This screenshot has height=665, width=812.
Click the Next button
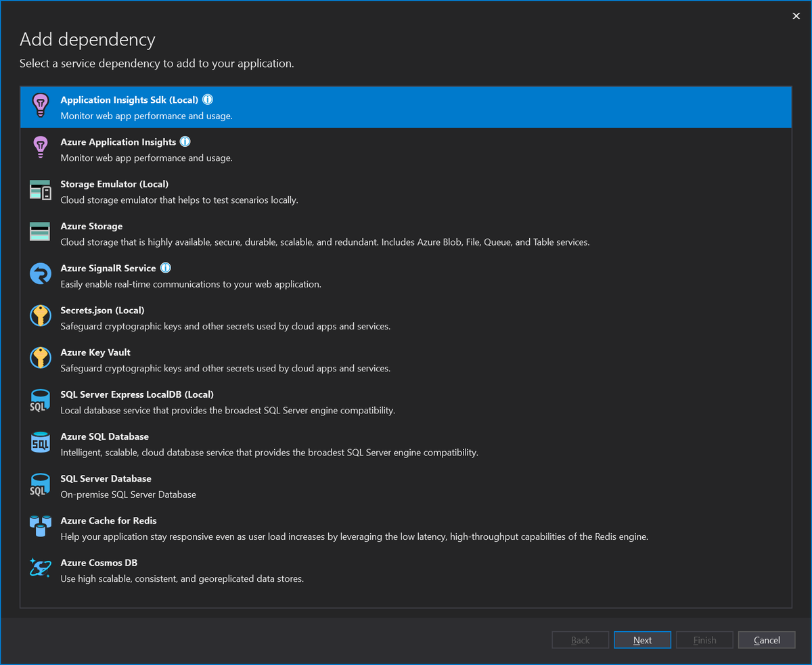pyautogui.click(x=642, y=640)
